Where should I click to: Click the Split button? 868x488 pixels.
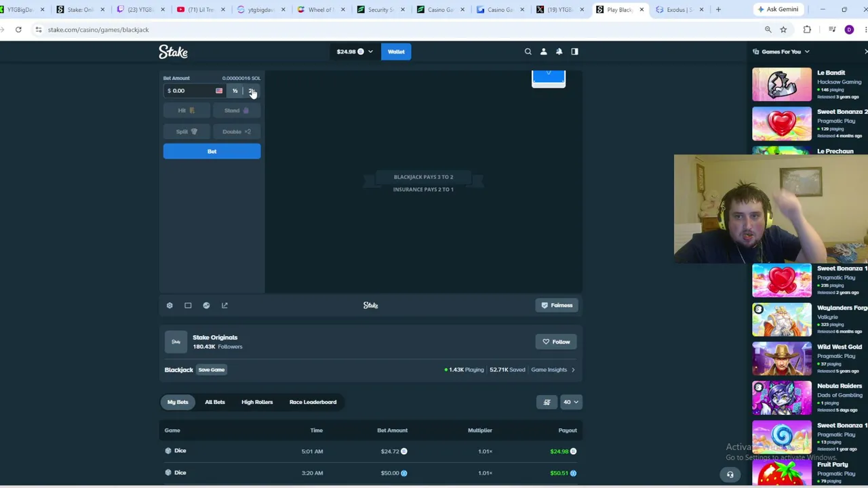(x=186, y=131)
